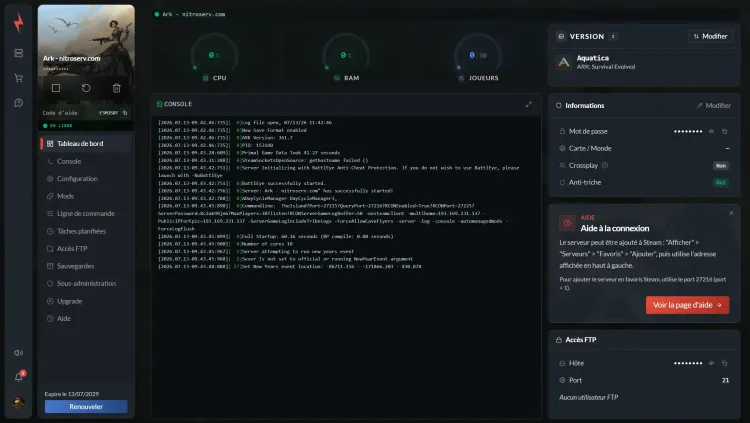This screenshot has height=423, width=750.
Task: Click the Carte / Monde row label
Action: (x=590, y=148)
